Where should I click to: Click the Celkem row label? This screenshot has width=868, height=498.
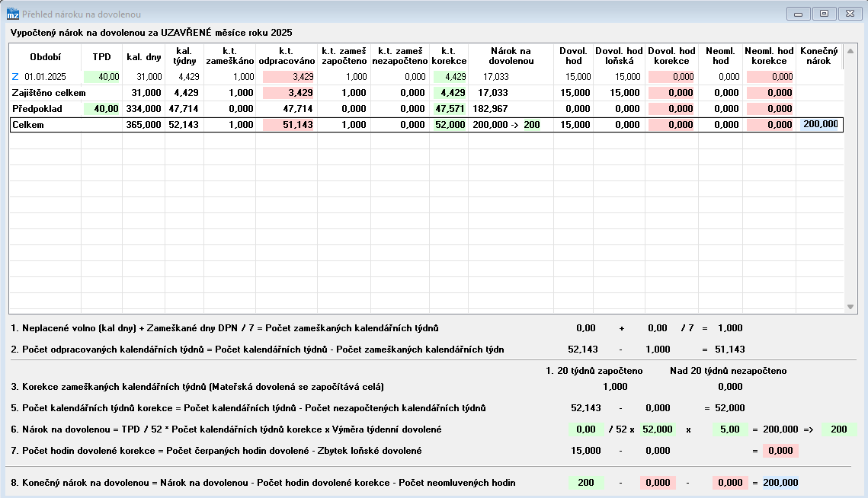tap(28, 125)
